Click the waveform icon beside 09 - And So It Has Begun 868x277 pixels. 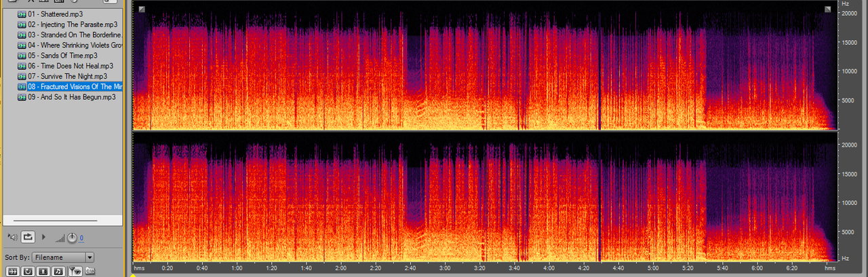pyautogui.click(x=22, y=97)
